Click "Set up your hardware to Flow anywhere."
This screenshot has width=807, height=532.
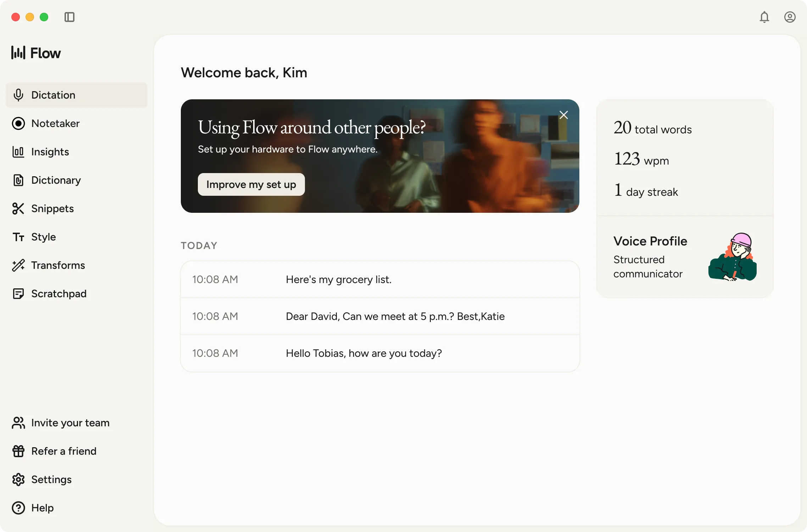(x=288, y=149)
